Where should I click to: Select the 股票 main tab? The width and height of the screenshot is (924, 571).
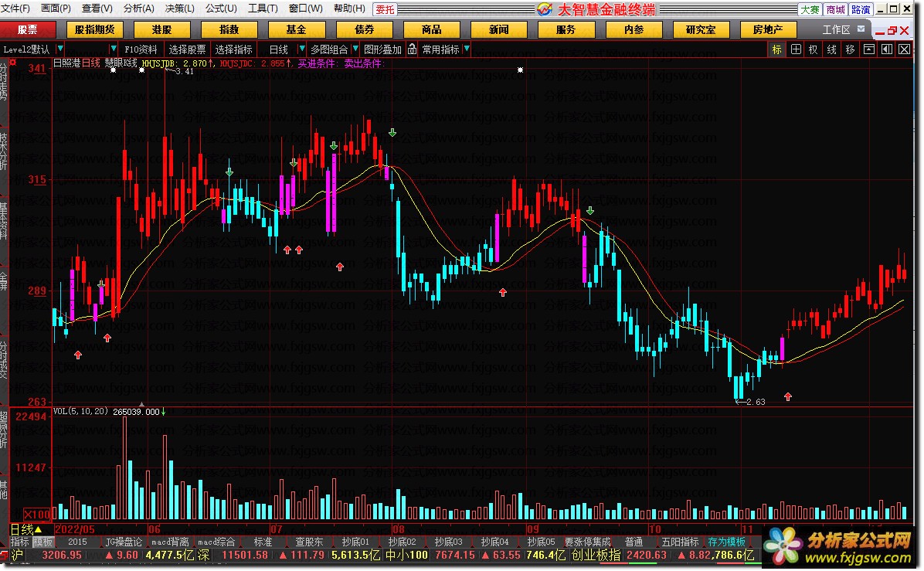[x=28, y=29]
